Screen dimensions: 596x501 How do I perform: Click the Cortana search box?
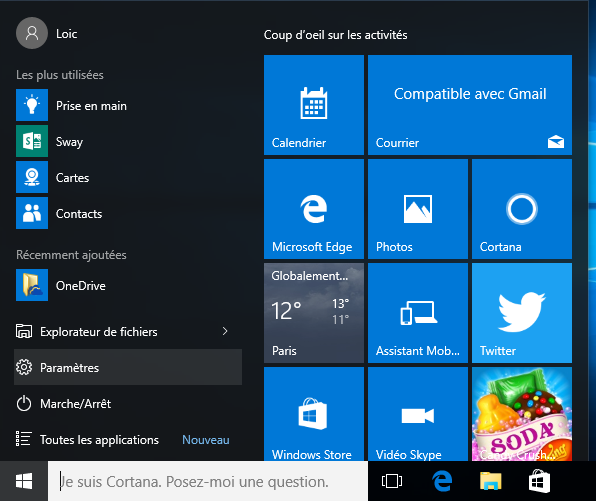point(208,481)
